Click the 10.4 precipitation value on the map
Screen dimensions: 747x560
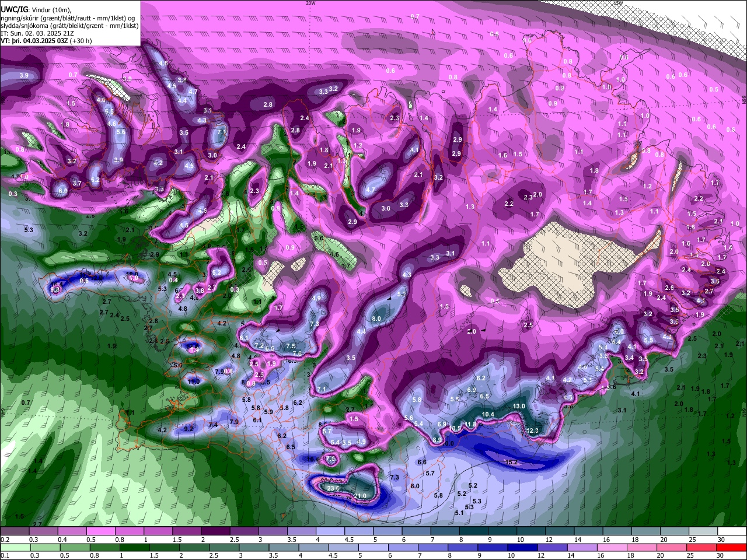pos(488,415)
